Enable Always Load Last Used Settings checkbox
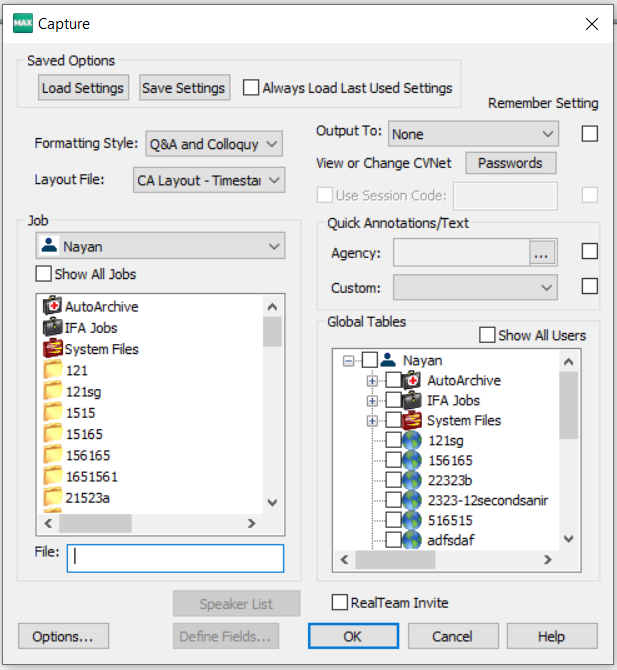Image resolution: width=617 pixels, height=670 pixels. (251, 88)
